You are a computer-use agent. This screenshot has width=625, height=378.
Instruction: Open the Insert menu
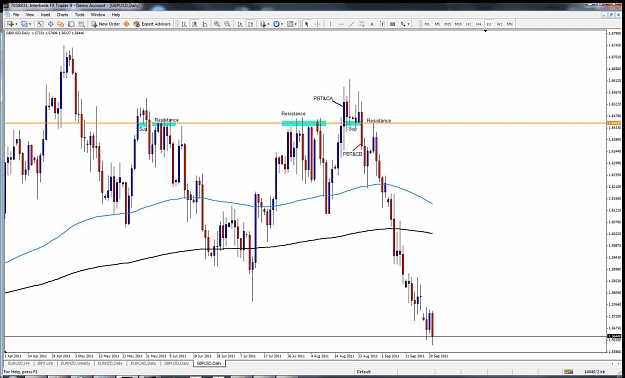(x=45, y=14)
